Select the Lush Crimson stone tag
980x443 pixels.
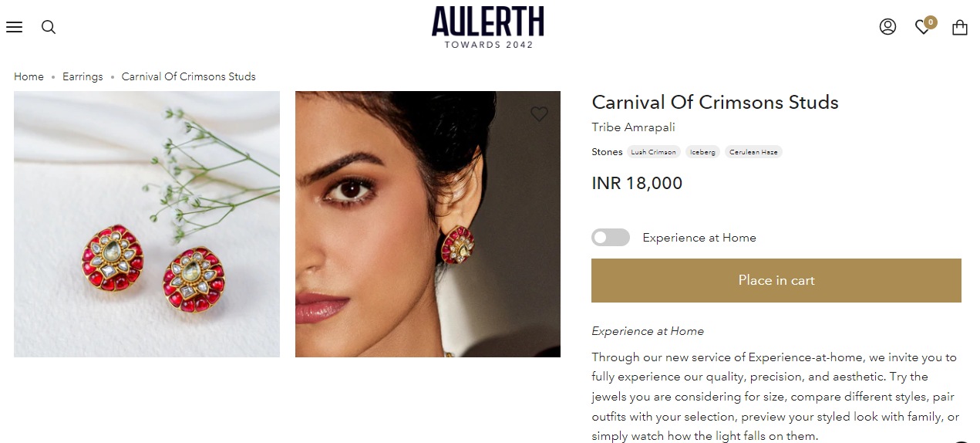pos(653,152)
